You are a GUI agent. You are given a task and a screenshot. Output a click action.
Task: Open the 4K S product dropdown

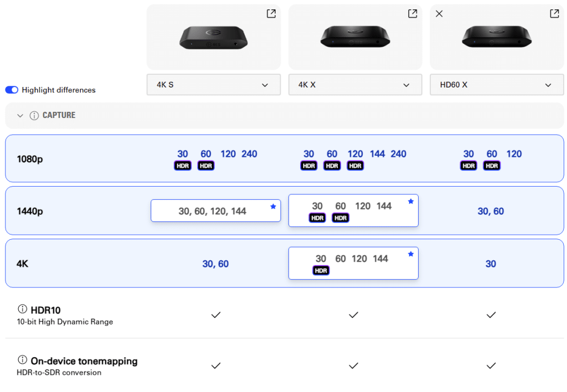tap(213, 85)
